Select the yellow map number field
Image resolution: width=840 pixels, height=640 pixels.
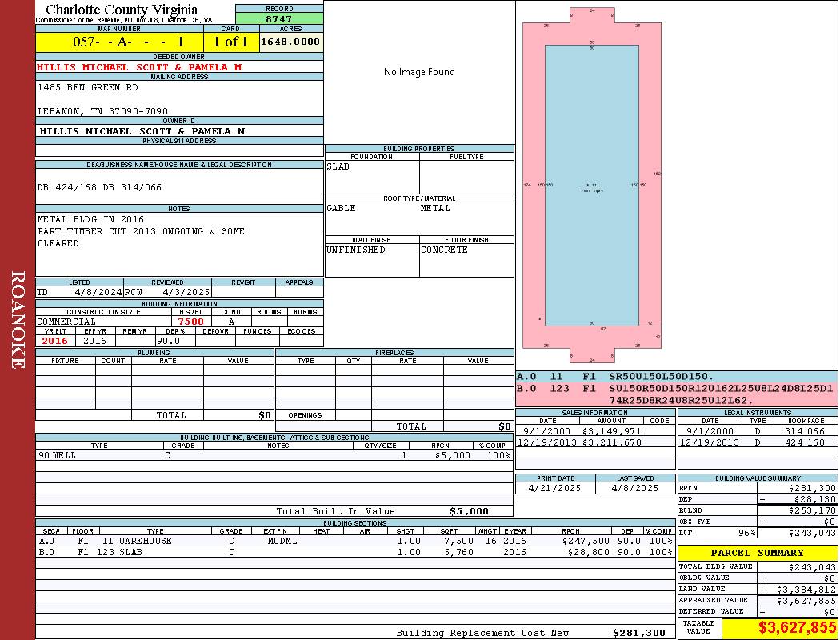(x=120, y=42)
